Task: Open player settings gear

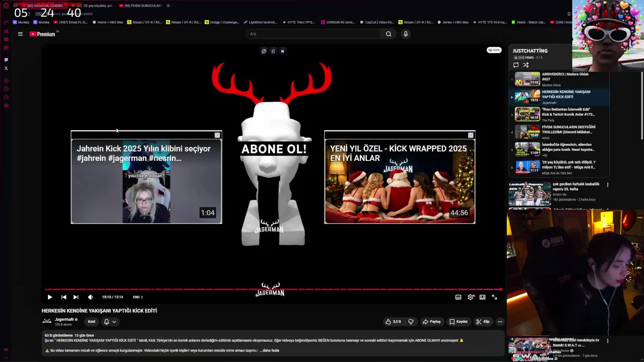Action: [470, 297]
